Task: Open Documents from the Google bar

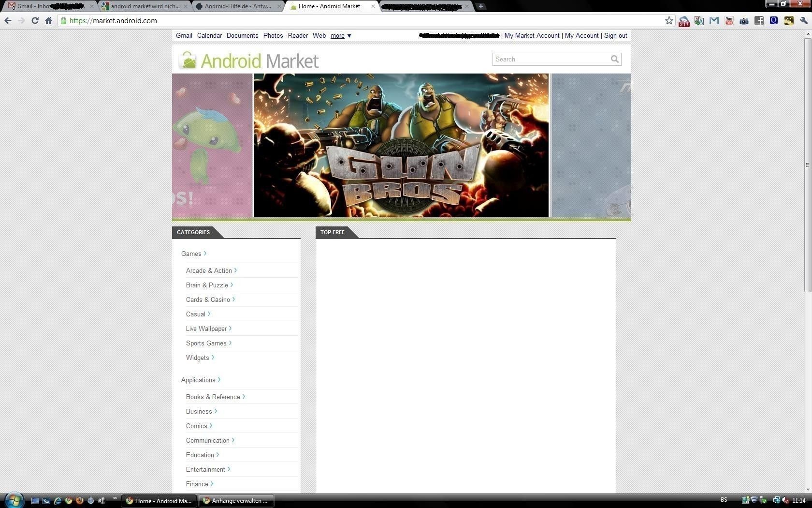Action: (242, 35)
